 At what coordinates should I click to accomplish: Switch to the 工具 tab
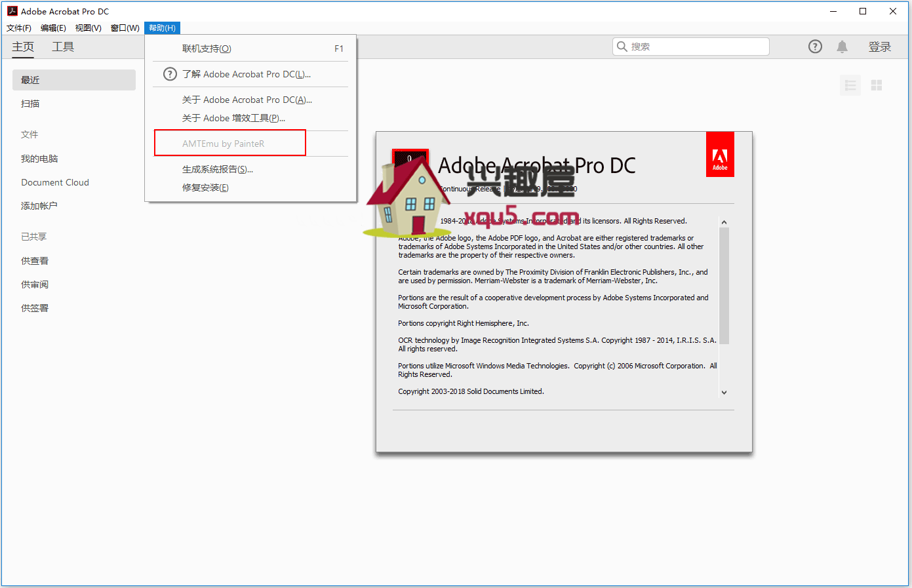pyautogui.click(x=63, y=47)
